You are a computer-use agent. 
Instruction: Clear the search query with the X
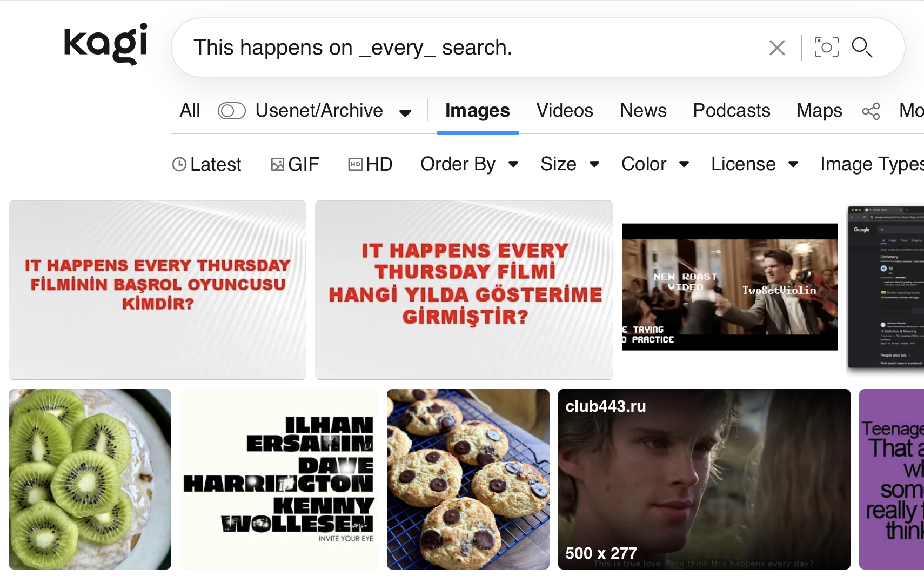click(x=777, y=48)
